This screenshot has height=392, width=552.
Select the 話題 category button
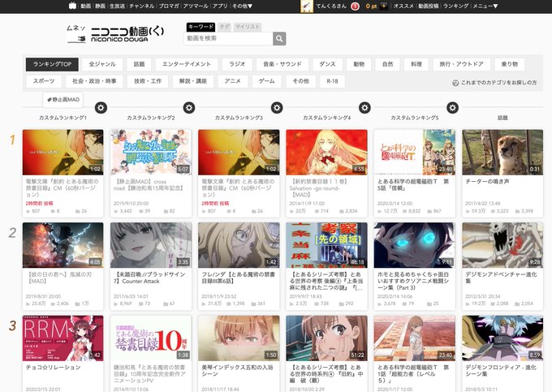[x=139, y=64]
